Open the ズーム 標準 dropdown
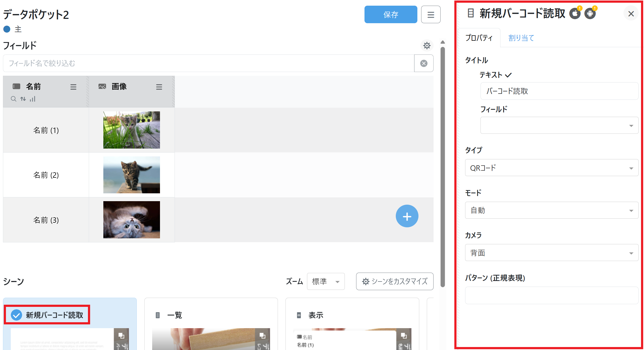The height and width of the screenshot is (350, 644). point(326,282)
